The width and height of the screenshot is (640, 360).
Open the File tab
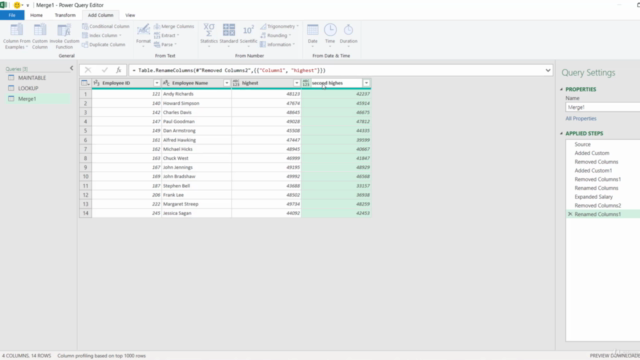click(x=12, y=15)
